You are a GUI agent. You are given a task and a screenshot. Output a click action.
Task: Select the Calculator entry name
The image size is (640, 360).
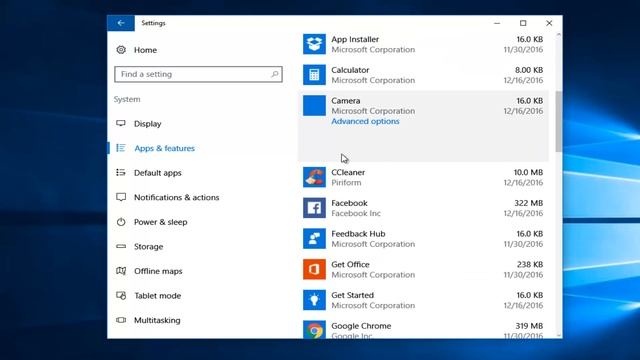pos(350,70)
